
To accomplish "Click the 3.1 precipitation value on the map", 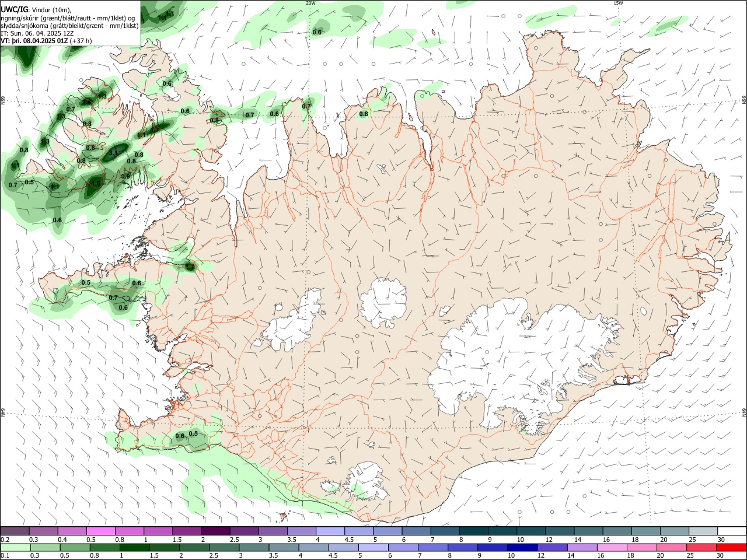I will tap(113, 153).
